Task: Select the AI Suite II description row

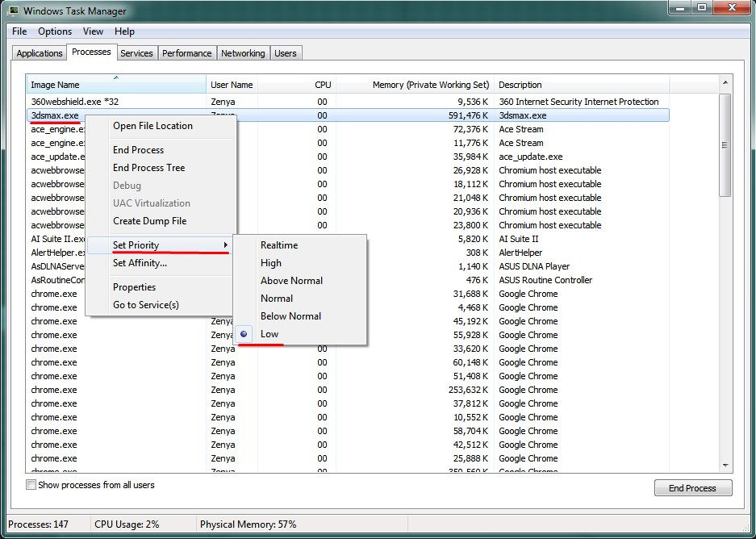Action: tap(519, 239)
